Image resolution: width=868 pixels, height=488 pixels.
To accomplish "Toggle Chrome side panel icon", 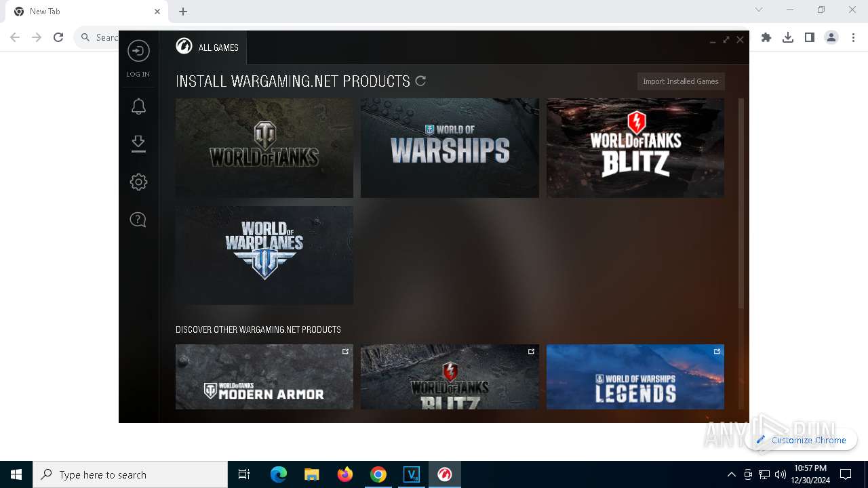I will pos(810,37).
